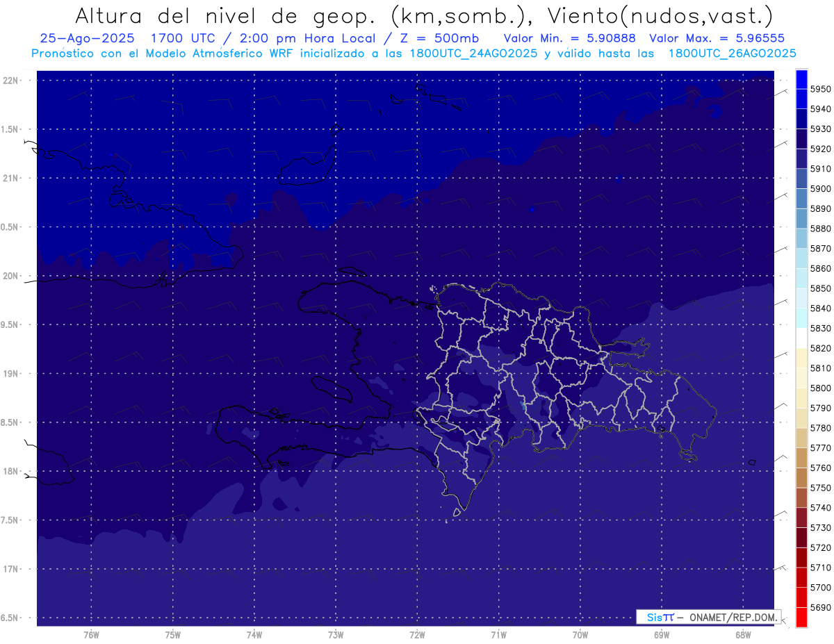Click the '22N' latitude axis label
Viewport: 834px width, 644px height.
[x=10, y=81]
